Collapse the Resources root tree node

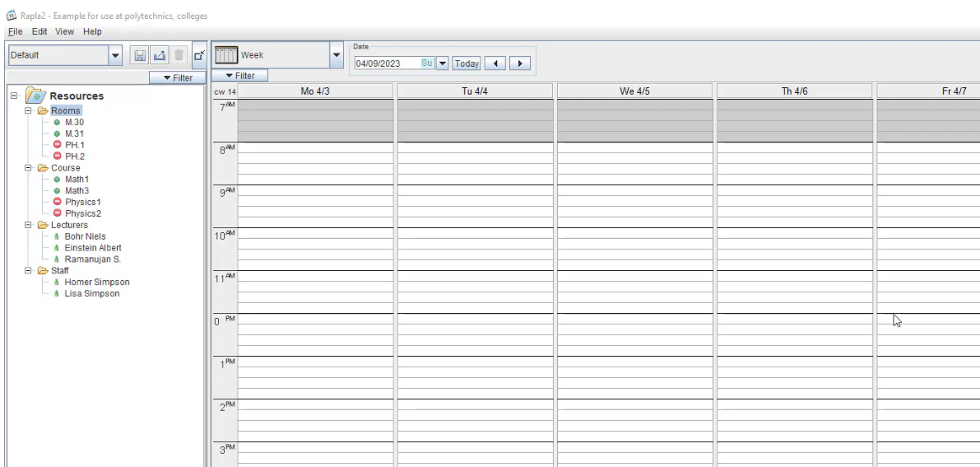tap(14, 96)
